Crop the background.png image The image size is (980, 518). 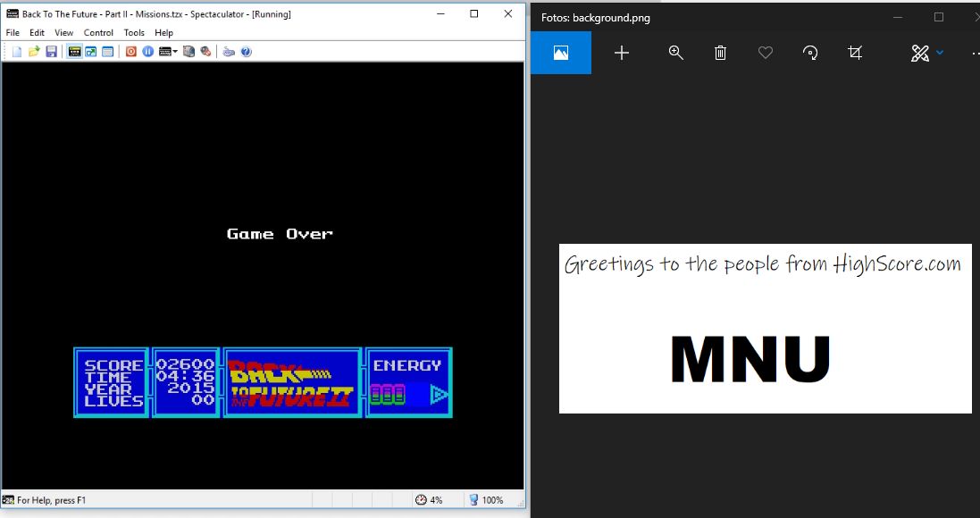pos(855,54)
